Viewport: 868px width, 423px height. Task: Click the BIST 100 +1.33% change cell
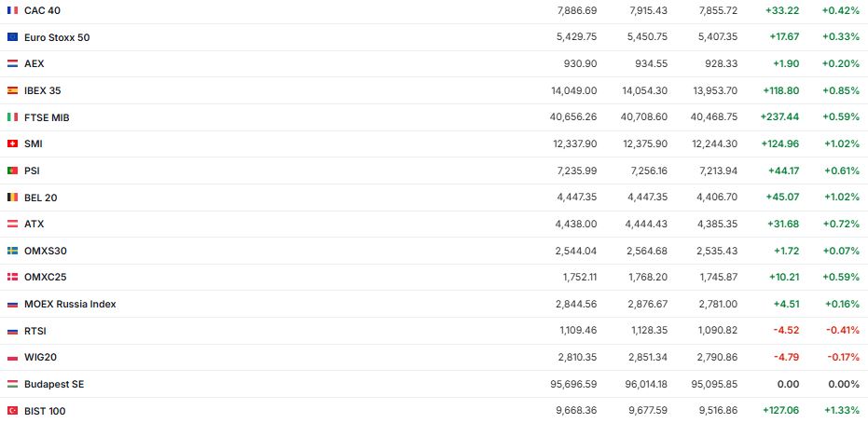841,411
